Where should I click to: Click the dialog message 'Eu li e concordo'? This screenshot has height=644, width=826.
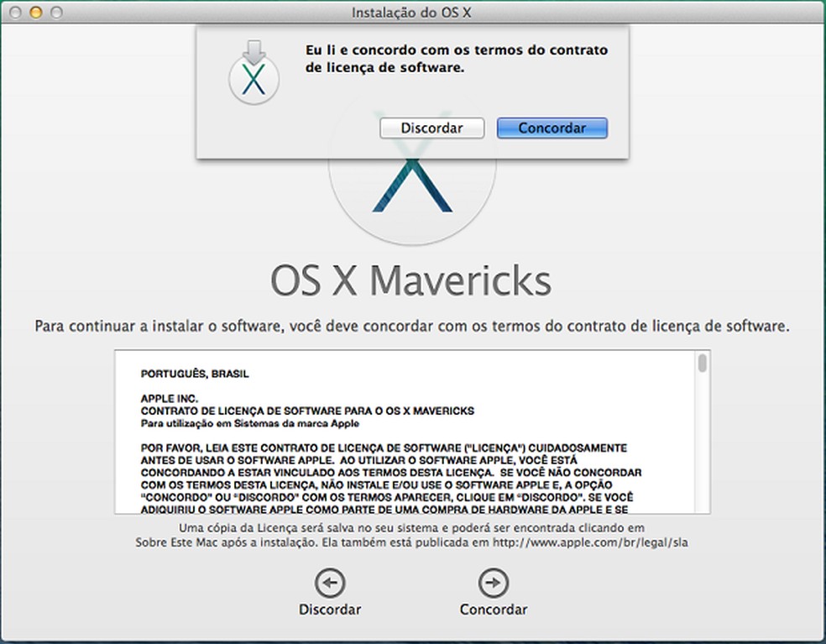(x=456, y=59)
